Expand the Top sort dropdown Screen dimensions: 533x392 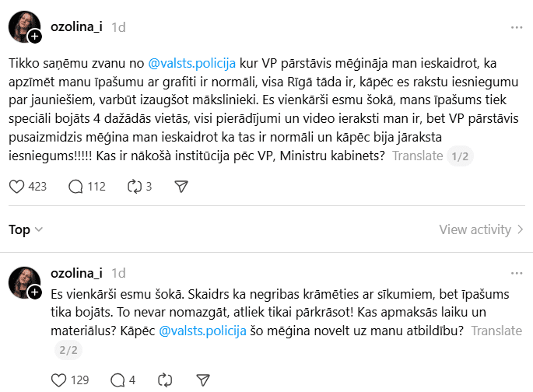[26, 229]
